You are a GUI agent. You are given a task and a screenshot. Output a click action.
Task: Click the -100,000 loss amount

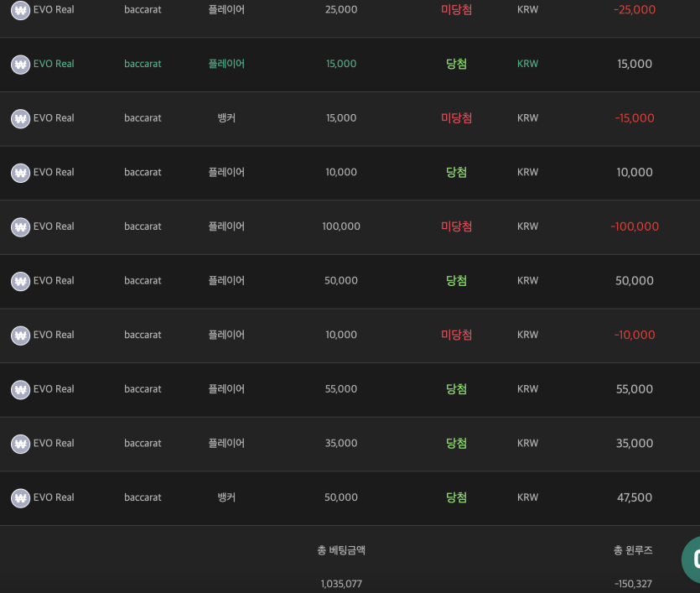635,226
